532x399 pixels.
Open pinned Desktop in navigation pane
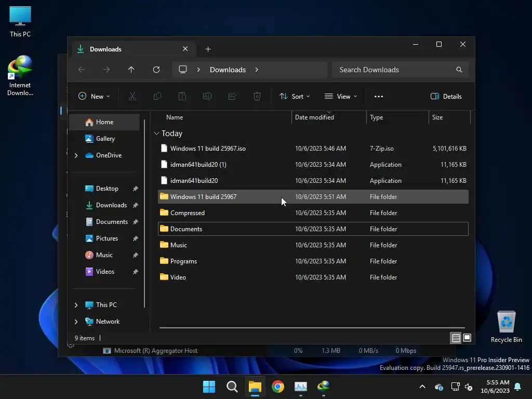tap(104, 189)
